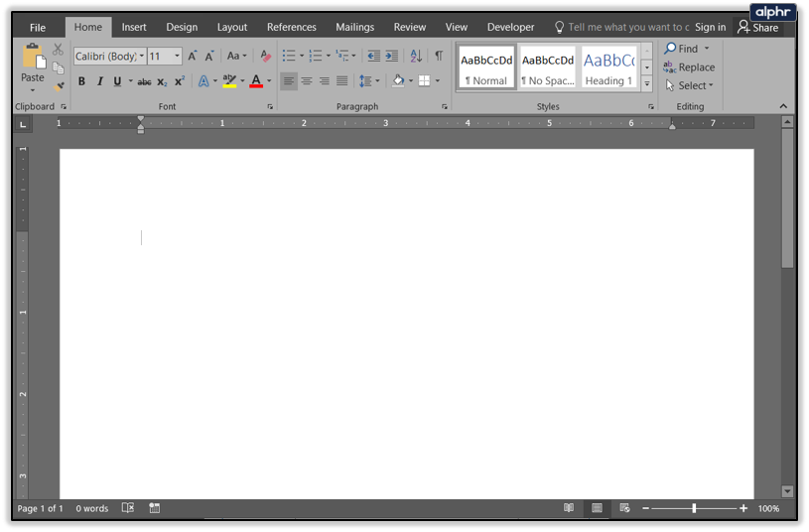Viewport: 809px width, 532px height.
Task: Select the Format Painter brush
Action: [x=60, y=86]
